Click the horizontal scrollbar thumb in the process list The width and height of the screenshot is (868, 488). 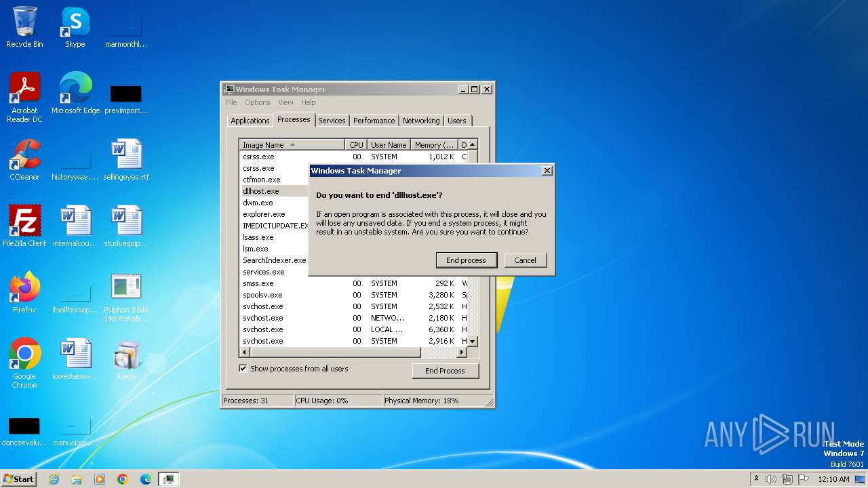335,352
